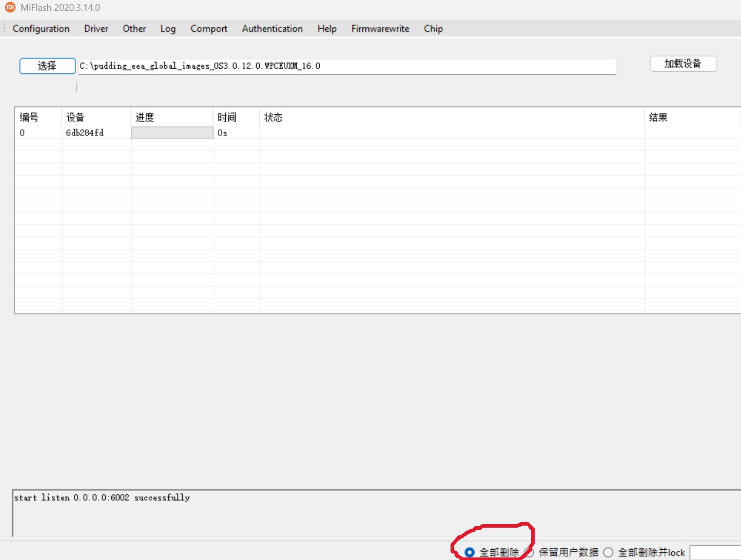Viewport: 741px width, 560px height.
Task: Click the 选择 button to browse firmware
Action: [47, 66]
